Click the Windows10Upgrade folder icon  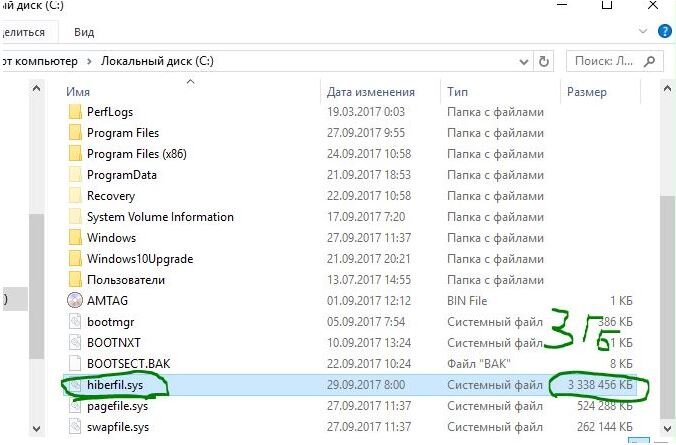click(x=75, y=259)
